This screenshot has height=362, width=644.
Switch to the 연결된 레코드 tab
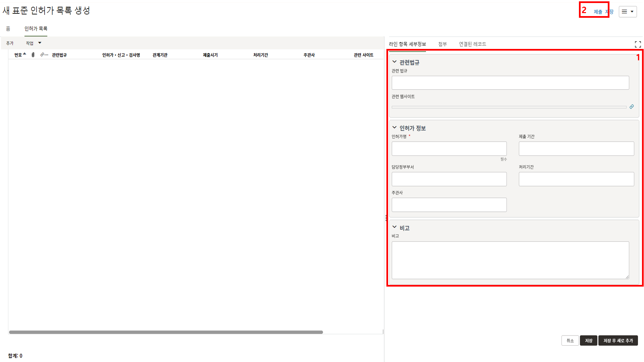[472, 44]
